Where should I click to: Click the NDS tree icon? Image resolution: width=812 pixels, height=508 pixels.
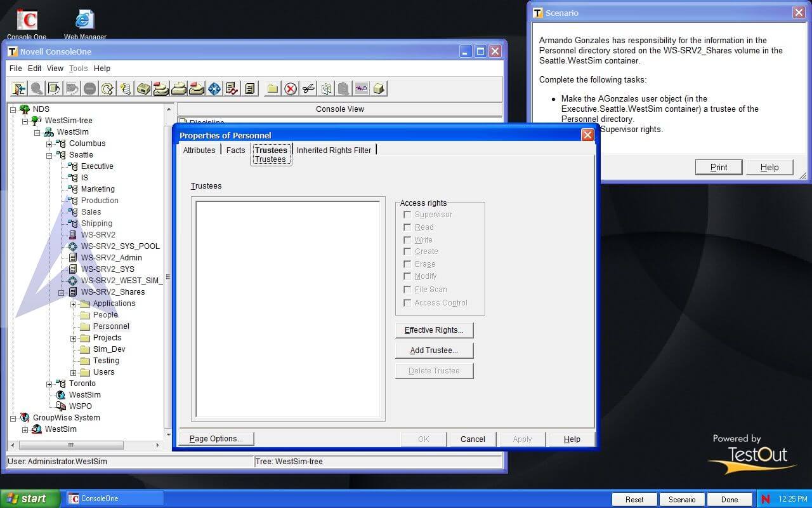point(25,109)
